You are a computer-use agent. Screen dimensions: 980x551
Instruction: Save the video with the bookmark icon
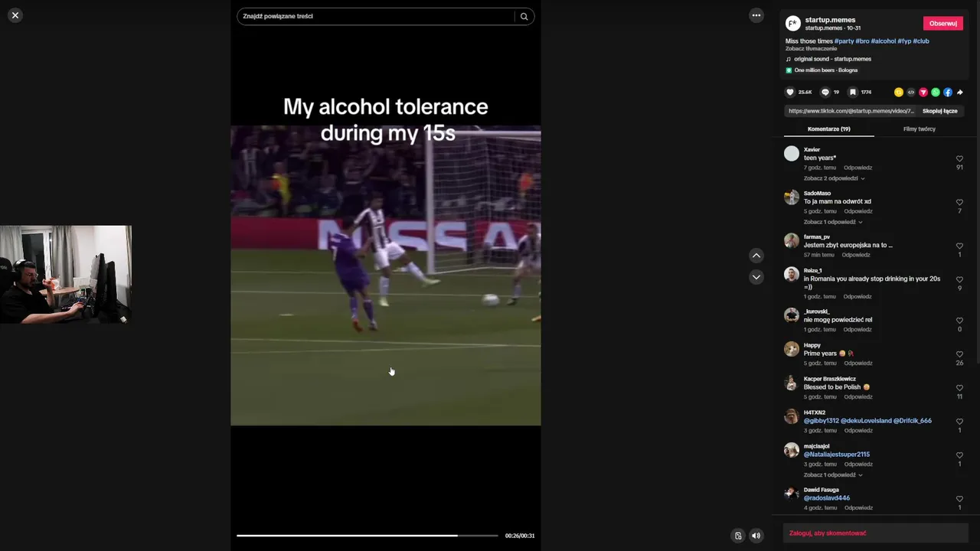click(852, 92)
